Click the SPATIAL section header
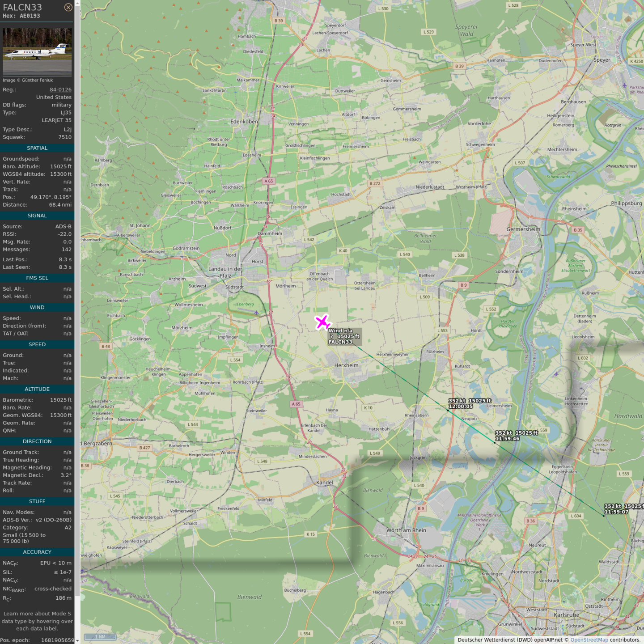The height and width of the screenshot is (644, 644). pyautogui.click(x=37, y=148)
